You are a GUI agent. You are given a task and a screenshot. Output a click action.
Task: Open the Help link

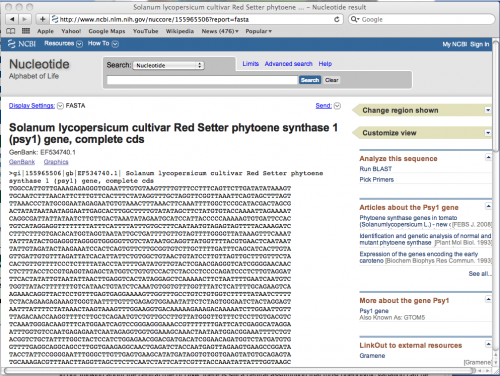[325, 64]
